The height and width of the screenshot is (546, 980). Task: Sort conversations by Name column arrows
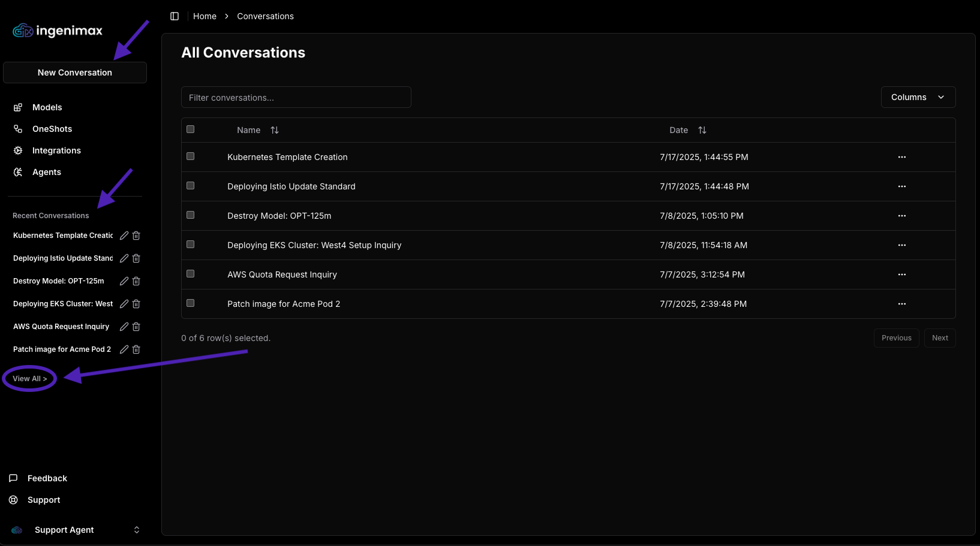pyautogui.click(x=275, y=130)
